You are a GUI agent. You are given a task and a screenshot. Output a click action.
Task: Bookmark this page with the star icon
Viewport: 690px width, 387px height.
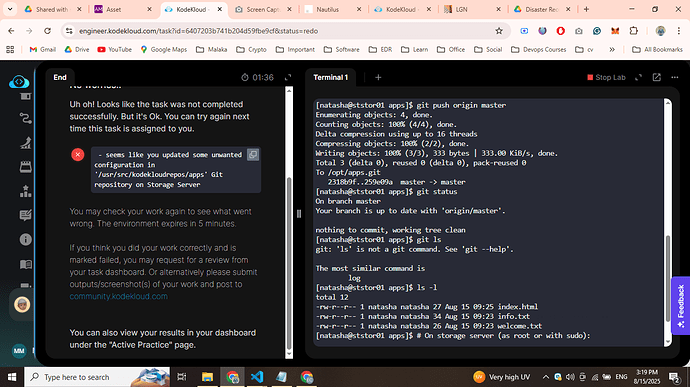[499, 31]
